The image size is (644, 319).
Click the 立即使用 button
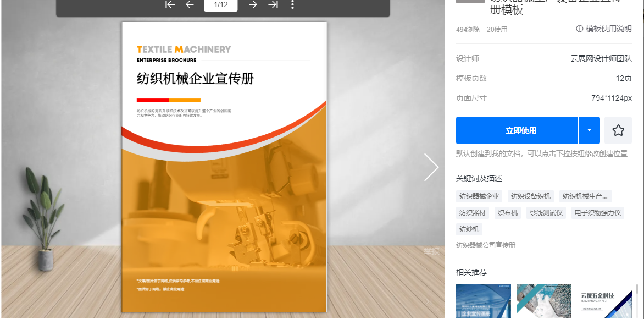click(517, 130)
